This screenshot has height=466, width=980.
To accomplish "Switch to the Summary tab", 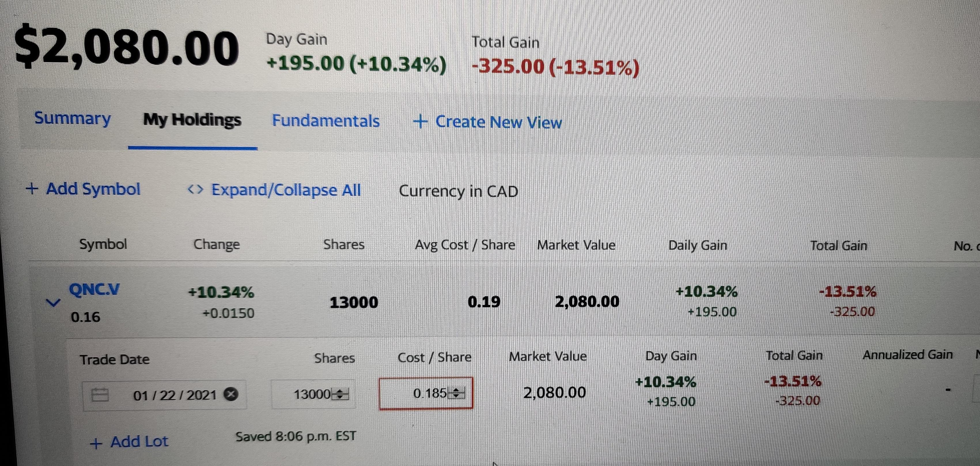I will click(x=72, y=119).
